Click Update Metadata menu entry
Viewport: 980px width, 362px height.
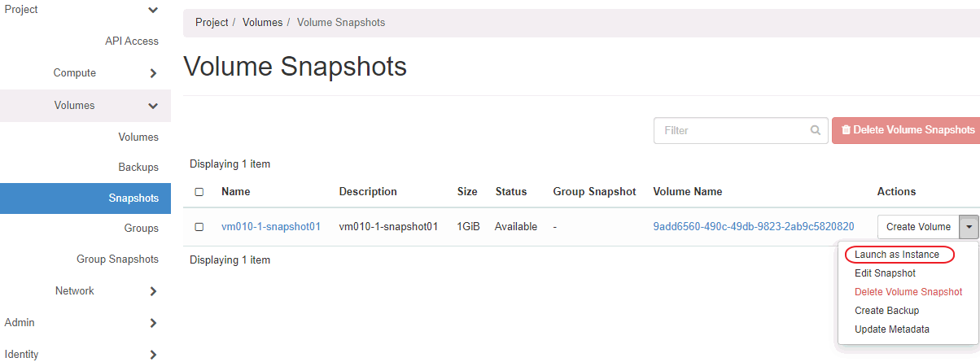(891, 329)
